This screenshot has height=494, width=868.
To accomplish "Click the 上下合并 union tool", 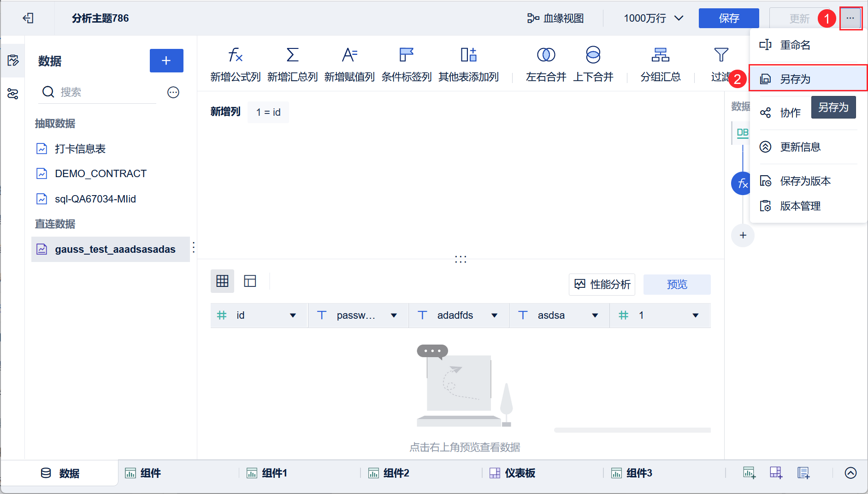I will coord(593,64).
